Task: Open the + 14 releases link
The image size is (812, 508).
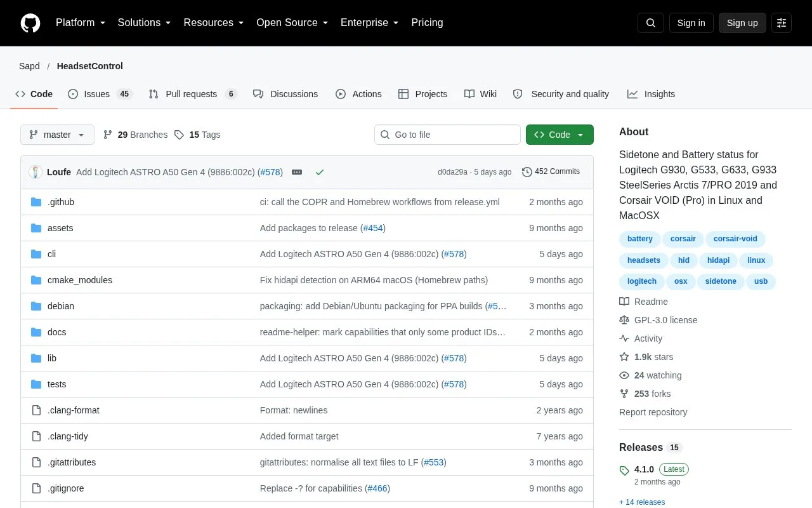Action: (642, 502)
